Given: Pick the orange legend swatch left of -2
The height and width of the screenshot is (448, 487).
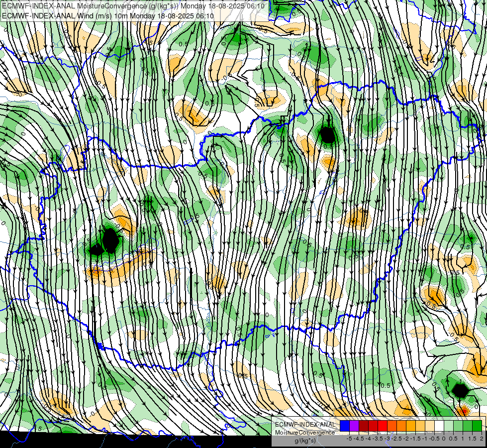Looking at the screenshot, I should [x=401, y=426].
